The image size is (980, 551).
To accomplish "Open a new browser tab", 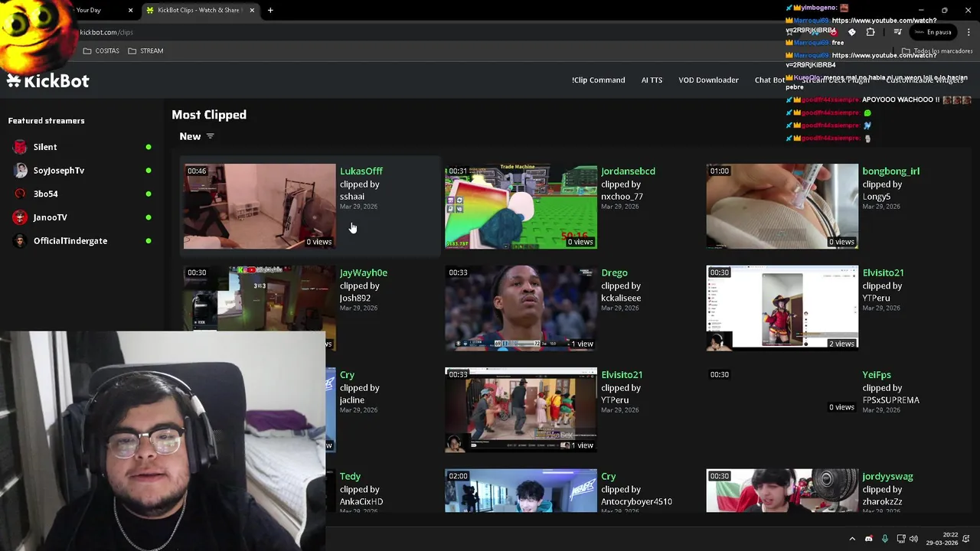I will tap(270, 10).
